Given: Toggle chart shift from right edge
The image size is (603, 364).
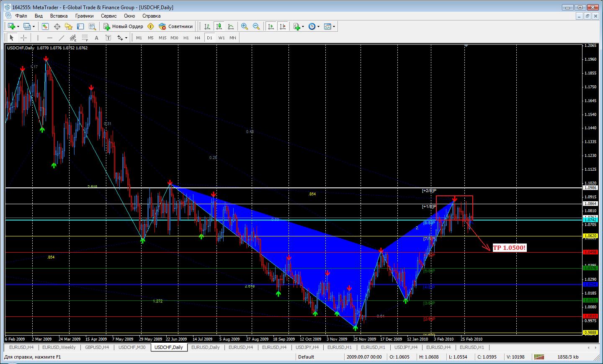Looking at the screenshot, I should pyautogui.click(x=283, y=26).
